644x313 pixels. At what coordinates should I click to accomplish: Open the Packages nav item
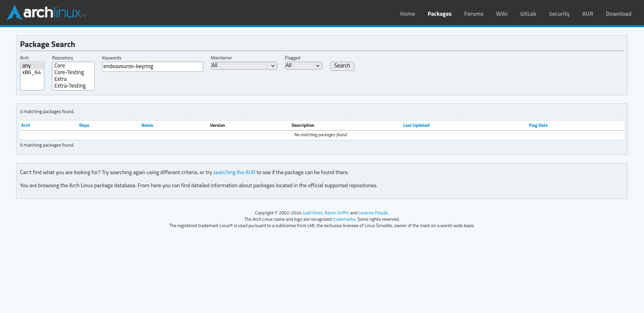439,14
